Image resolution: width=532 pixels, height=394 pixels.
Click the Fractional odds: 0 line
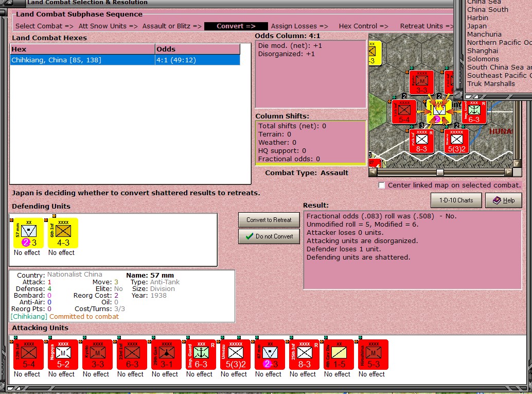pyautogui.click(x=289, y=159)
